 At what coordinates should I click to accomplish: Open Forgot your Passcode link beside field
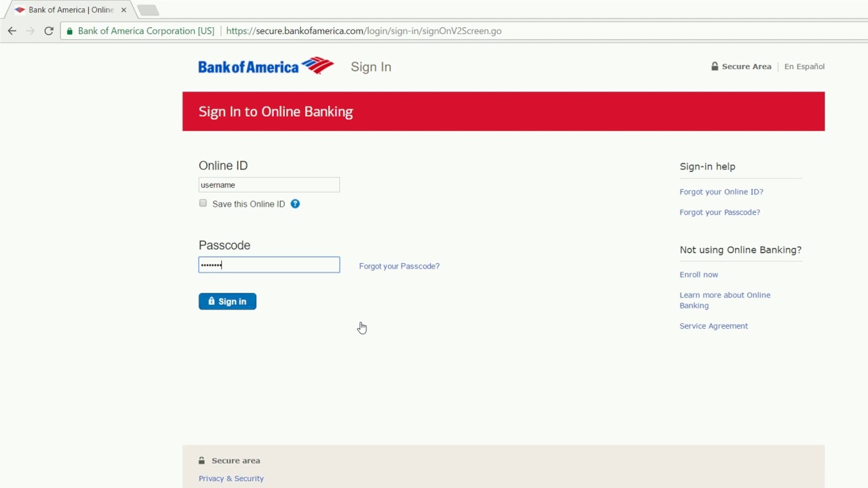point(399,266)
